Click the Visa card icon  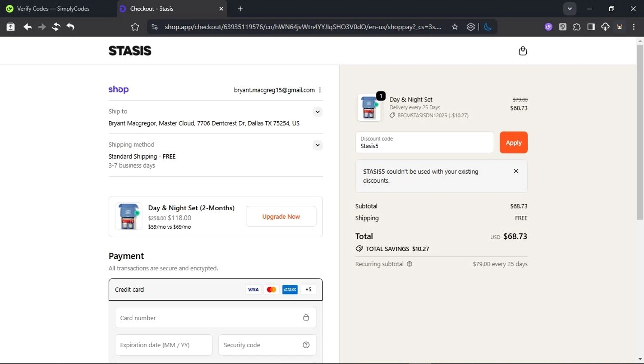[x=253, y=290]
